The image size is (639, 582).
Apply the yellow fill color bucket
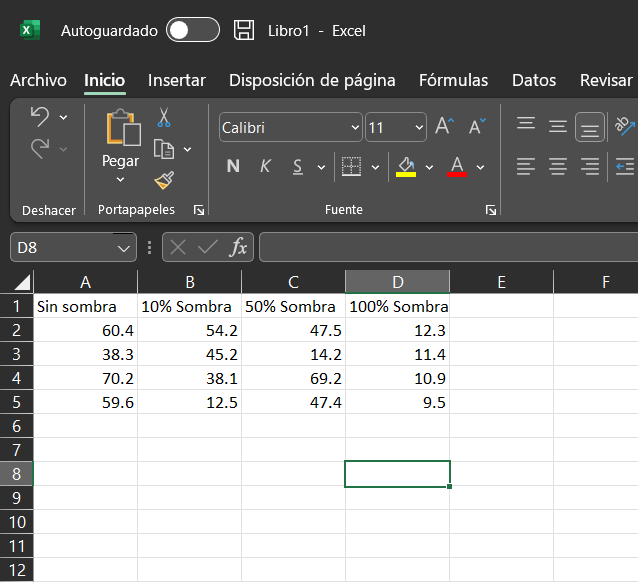406,166
